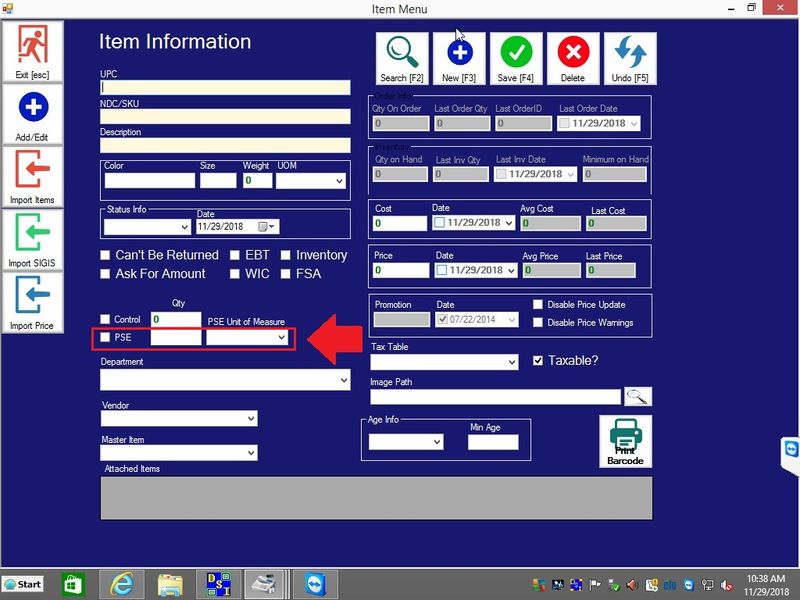Click into the UPC input field
This screenshot has height=600, width=800.
pyautogui.click(x=225, y=87)
